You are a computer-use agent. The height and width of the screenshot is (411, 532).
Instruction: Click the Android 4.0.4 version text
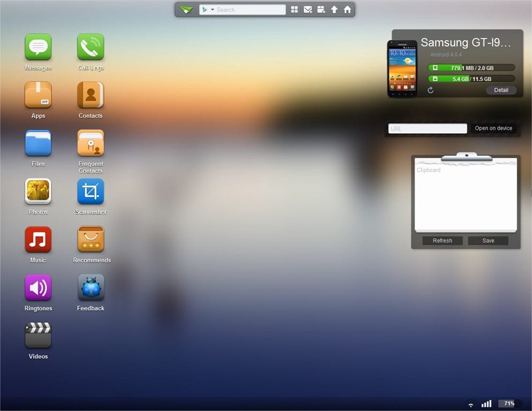point(446,54)
